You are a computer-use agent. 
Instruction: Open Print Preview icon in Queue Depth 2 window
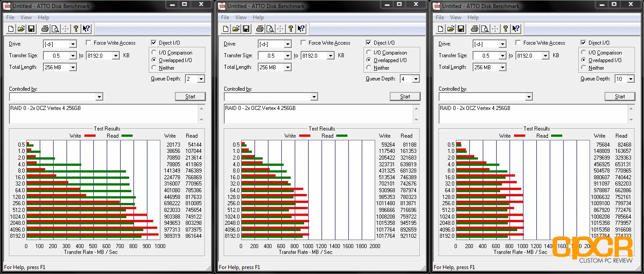pos(55,29)
